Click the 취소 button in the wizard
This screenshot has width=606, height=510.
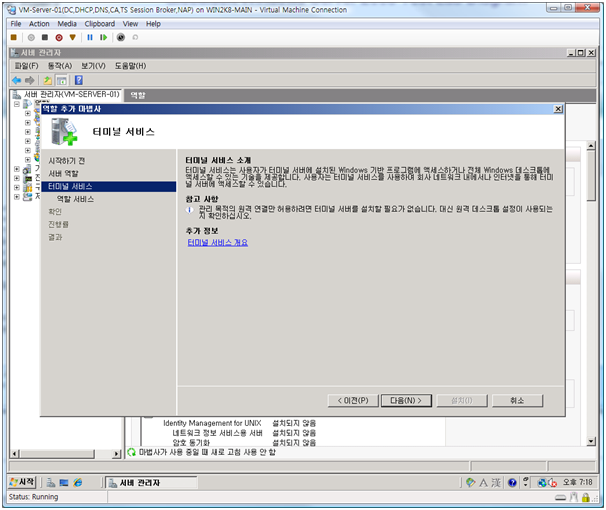517,401
